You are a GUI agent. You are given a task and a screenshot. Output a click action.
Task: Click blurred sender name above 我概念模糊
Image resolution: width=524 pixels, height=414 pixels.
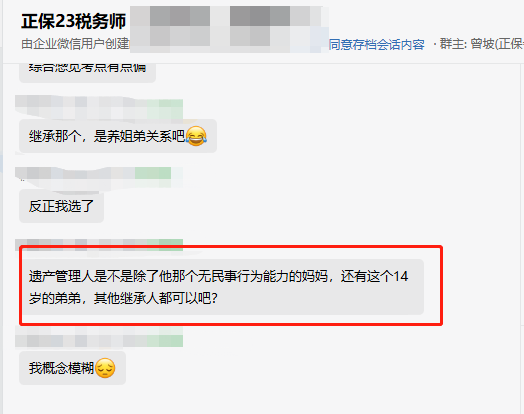tap(99, 338)
